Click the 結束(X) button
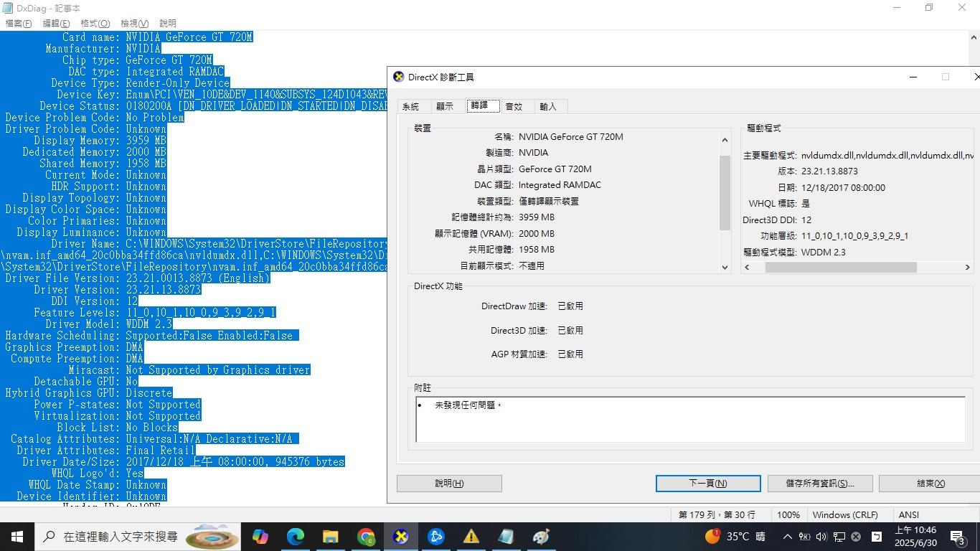This screenshot has width=980, height=551. [x=930, y=484]
